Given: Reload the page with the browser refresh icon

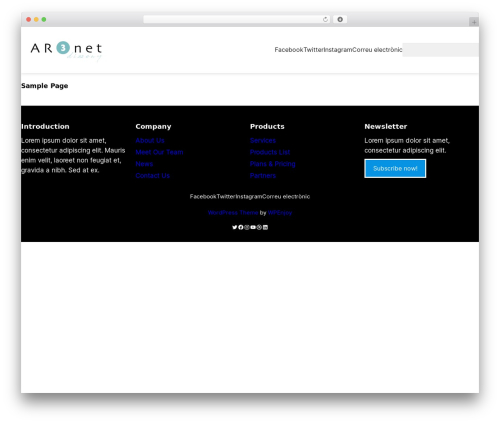Looking at the screenshot, I should pyautogui.click(x=325, y=19).
